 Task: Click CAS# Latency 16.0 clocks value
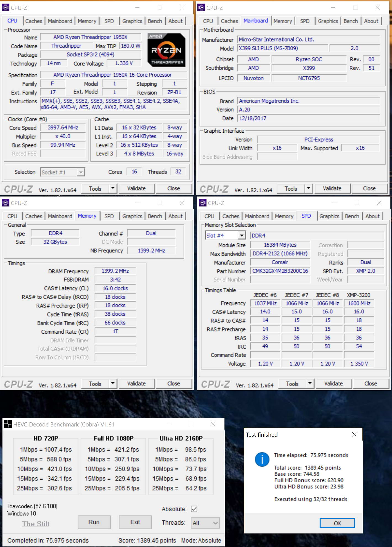coord(115,288)
